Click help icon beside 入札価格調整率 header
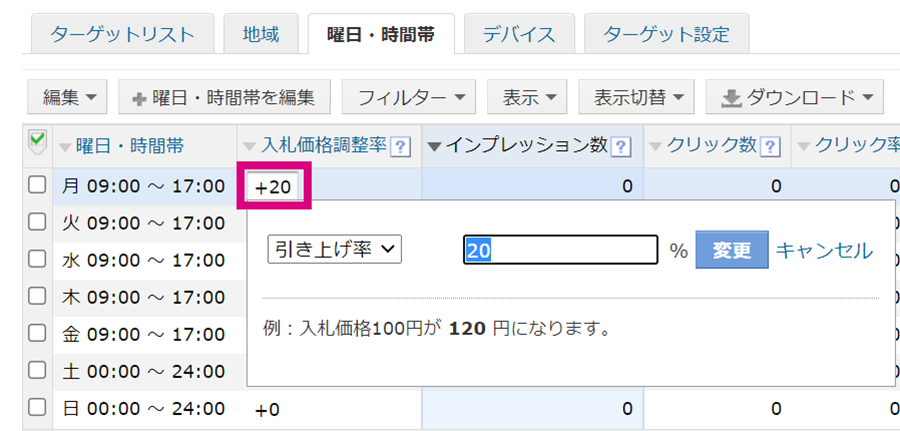 point(400,148)
